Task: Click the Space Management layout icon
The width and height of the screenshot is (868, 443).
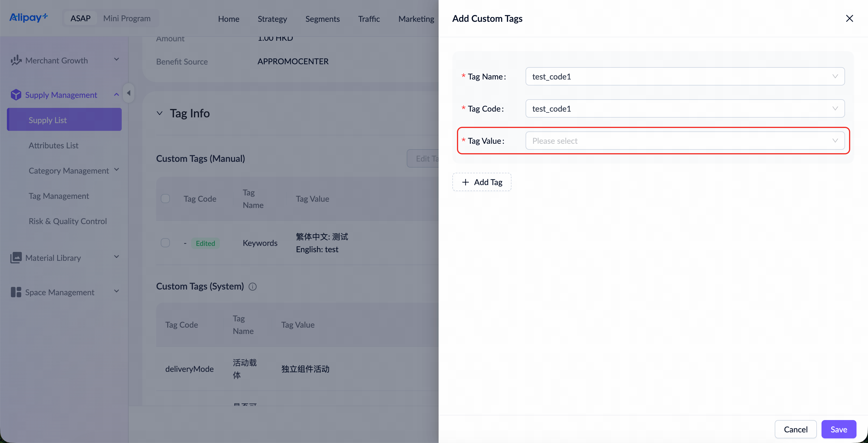Action: pos(16,292)
